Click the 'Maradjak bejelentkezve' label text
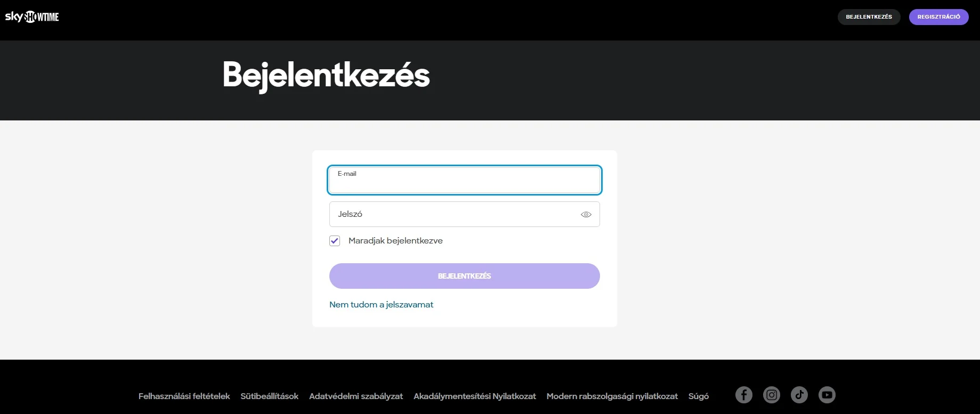Viewport: 980px width, 414px height. pos(395,241)
